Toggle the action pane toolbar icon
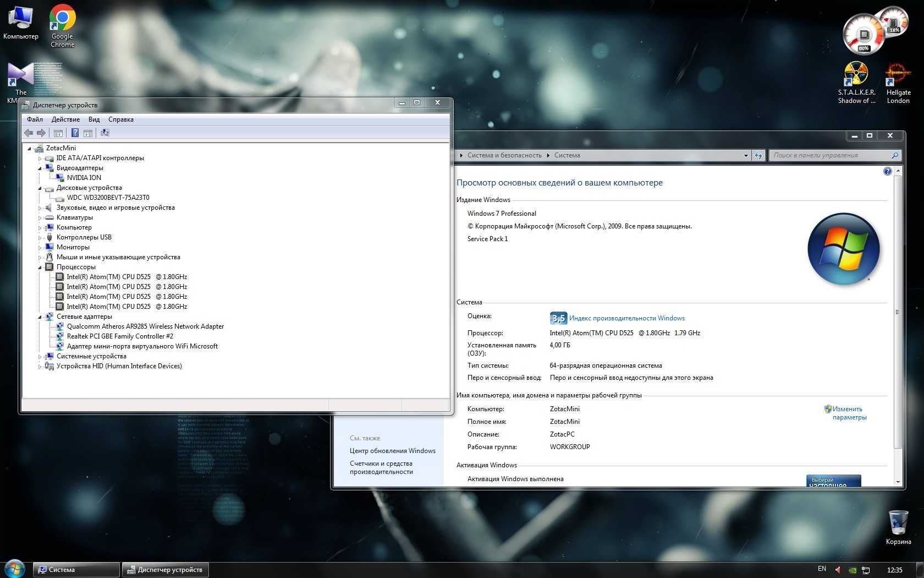The height and width of the screenshot is (578, 924). [88, 133]
